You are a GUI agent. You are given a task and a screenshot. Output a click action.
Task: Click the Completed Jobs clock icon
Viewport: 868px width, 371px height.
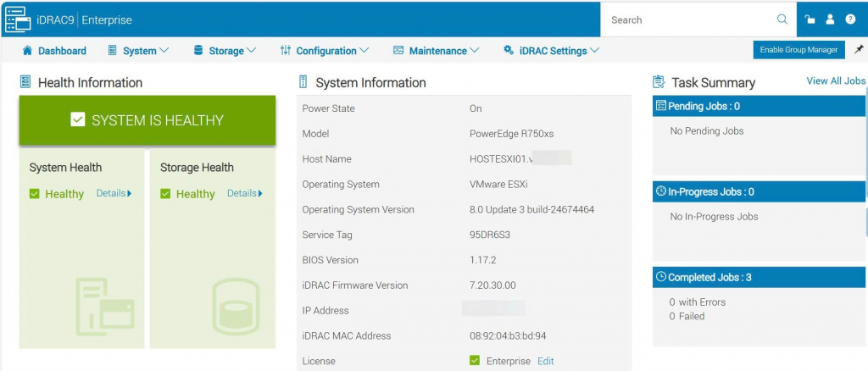(661, 277)
